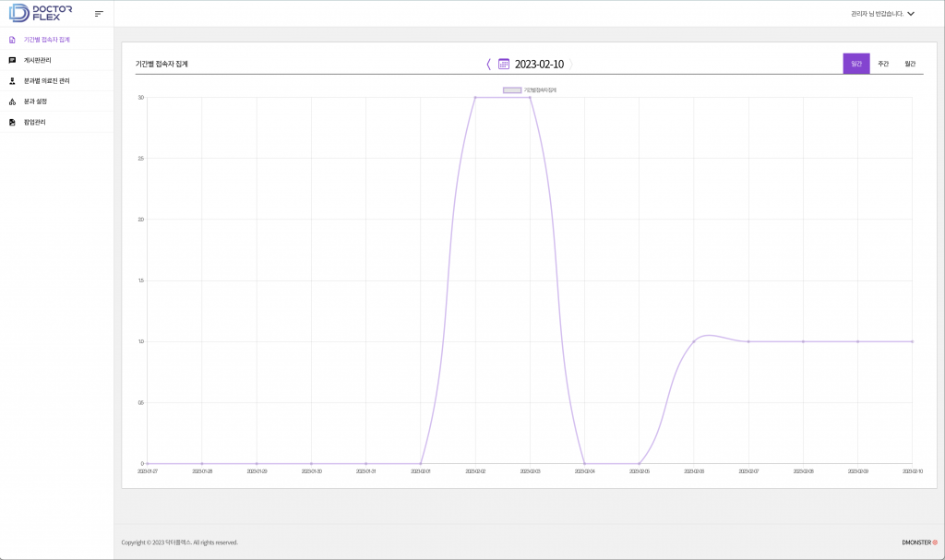Open 게시판관리 menu item
The width and height of the screenshot is (945, 560).
click(x=38, y=60)
